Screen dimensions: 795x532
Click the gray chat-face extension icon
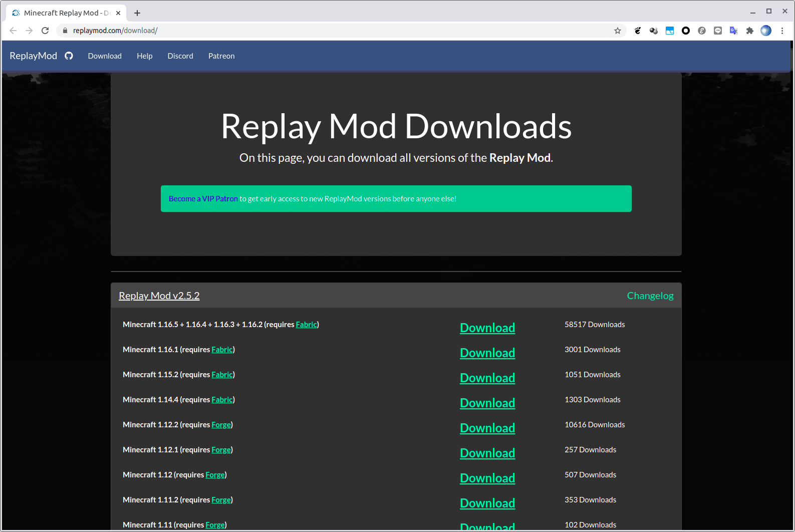pyautogui.click(x=718, y=31)
